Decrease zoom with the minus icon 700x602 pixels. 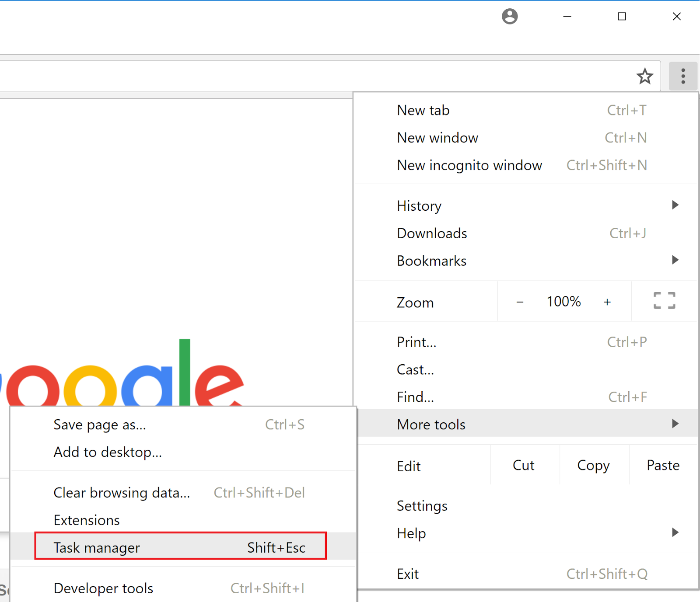click(519, 301)
